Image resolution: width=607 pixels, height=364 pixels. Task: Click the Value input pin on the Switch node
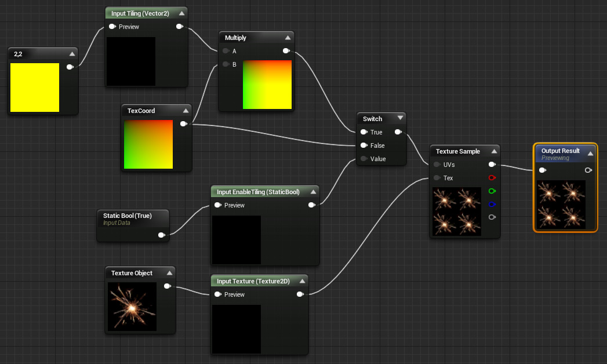pyautogui.click(x=364, y=159)
